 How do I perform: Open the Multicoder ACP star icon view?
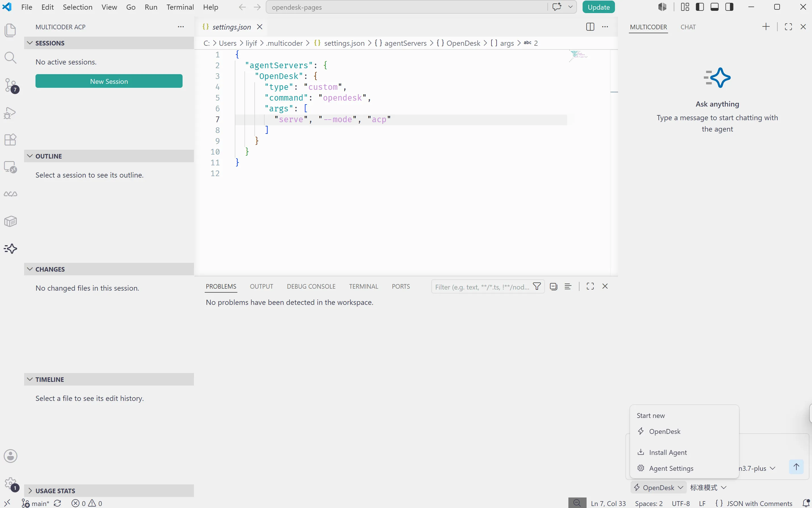pos(11,249)
